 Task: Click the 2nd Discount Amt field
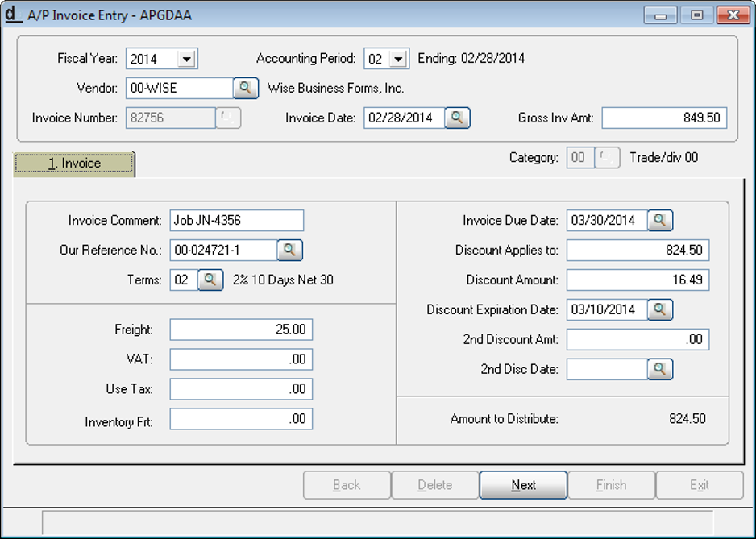pyautogui.click(x=638, y=339)
